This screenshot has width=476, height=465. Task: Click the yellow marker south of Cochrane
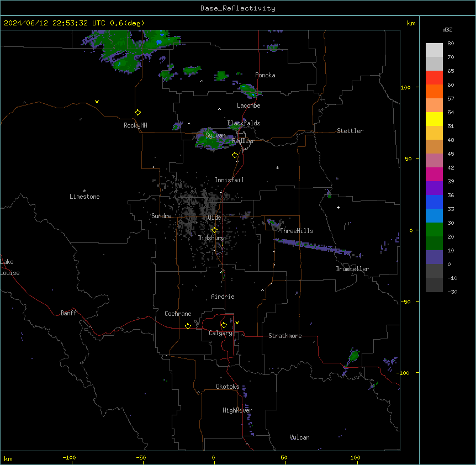[188, 326]
